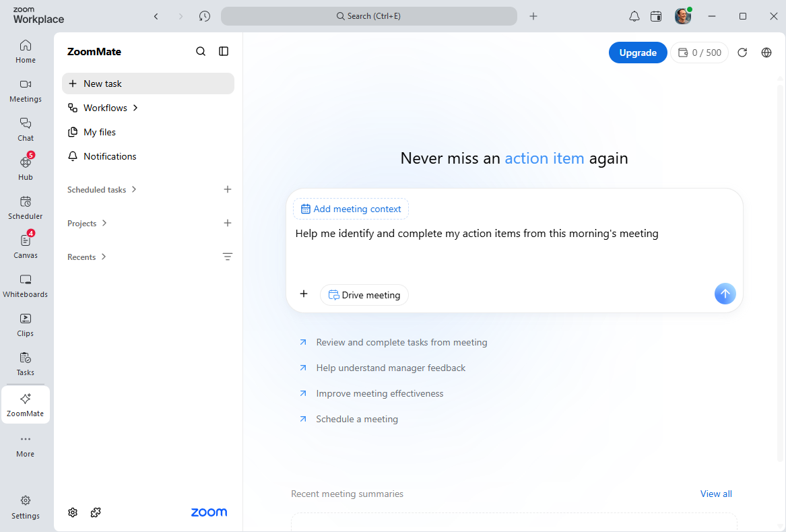Add a new tab with plus icon
Image resolution: width=786 pixels, height=532 pixels.
[x=533, y=16]
